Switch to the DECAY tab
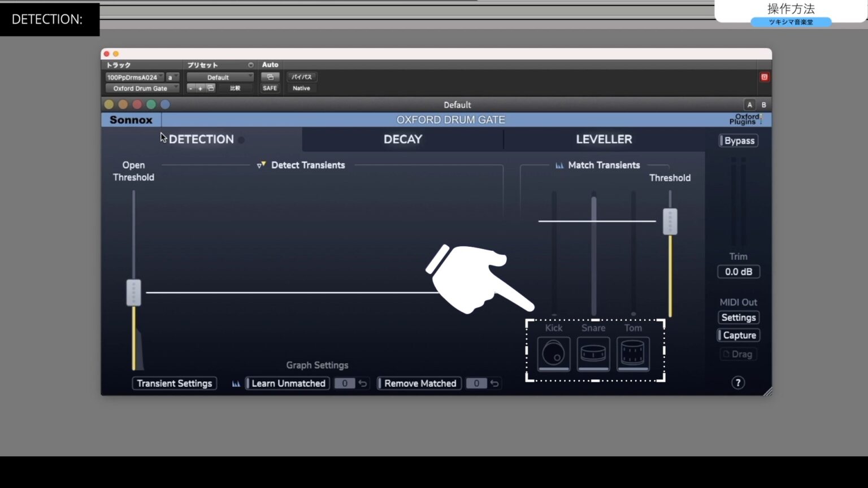 pos(402,139)
